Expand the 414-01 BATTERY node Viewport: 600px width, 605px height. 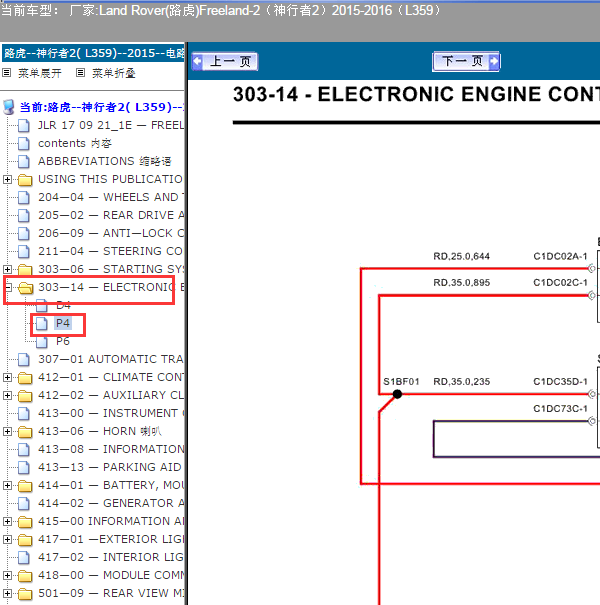[x=7, y=485]
